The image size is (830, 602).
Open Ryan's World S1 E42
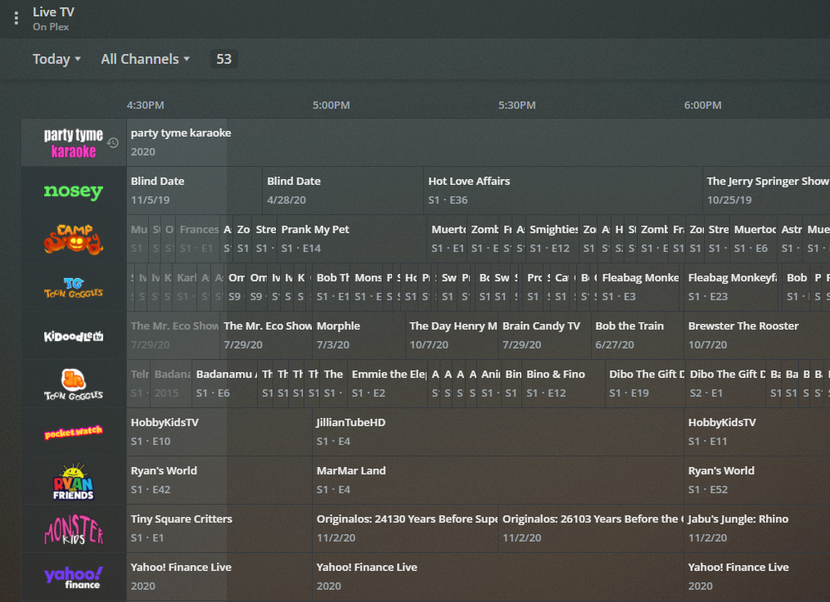219,480
